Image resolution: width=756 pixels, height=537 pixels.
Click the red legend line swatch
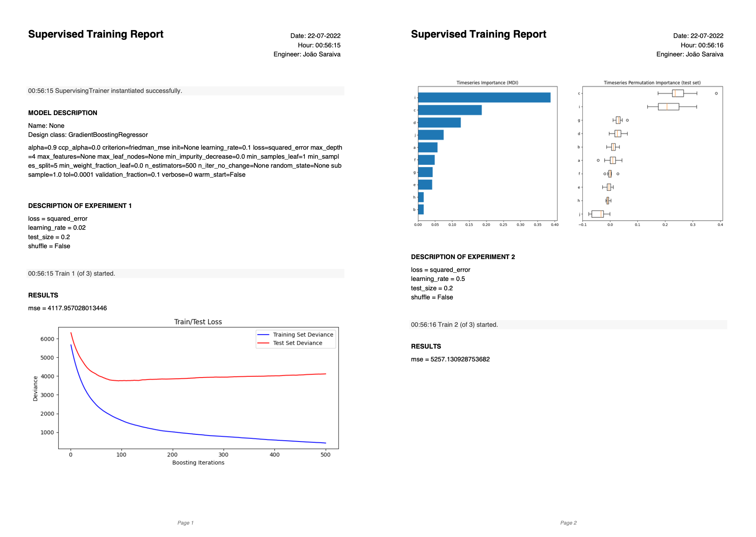pos(263,343)
